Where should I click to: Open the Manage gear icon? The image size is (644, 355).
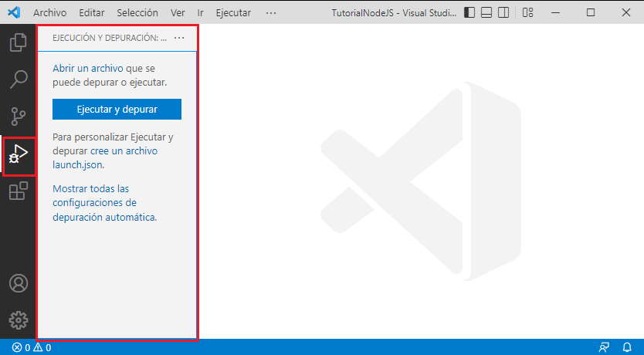(x=19, y=320)
